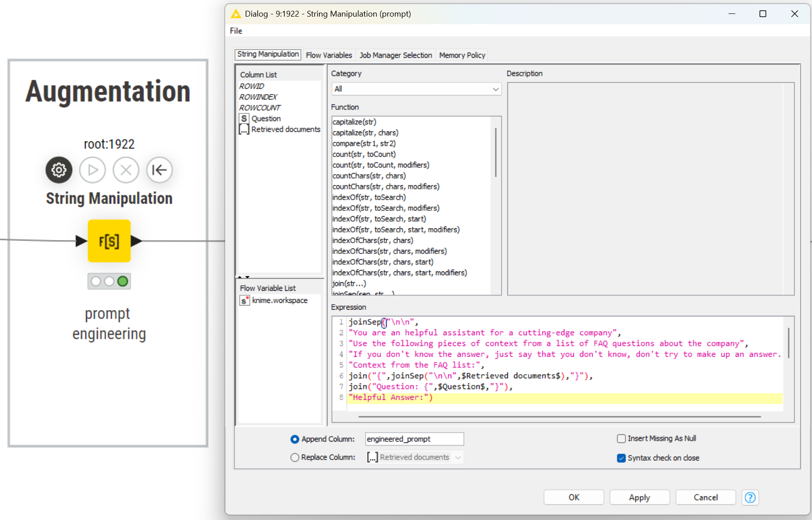Screen dimensions: 812x520
Task: Select the compare(str1, str2) function
Action: (x=364, y=143)
